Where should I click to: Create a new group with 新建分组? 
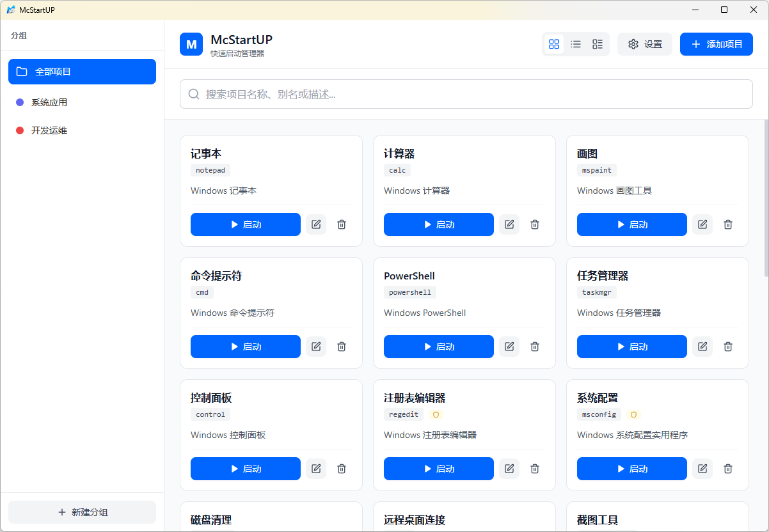82,512
